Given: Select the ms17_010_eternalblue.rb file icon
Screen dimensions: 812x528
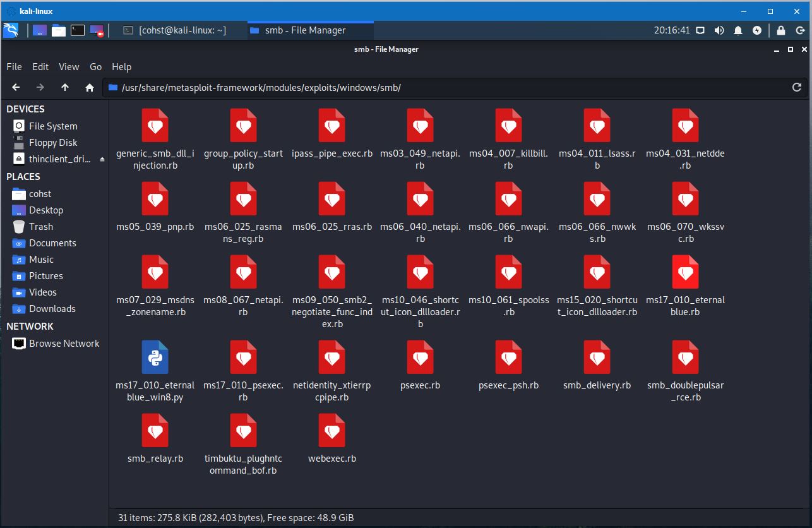Looking at the screenshot, I should coord(685,272).
